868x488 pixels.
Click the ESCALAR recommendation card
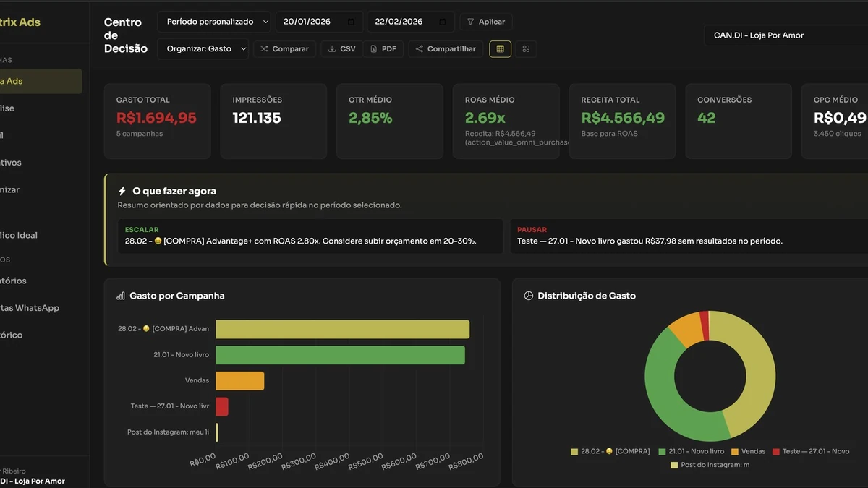pos(310,236)
